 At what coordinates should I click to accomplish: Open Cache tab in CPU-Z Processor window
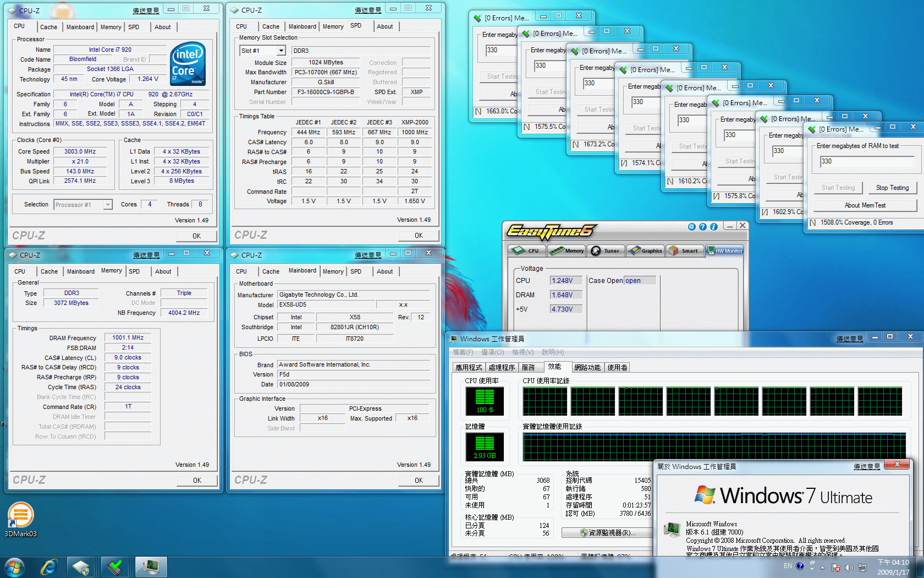tap(48, 27)
